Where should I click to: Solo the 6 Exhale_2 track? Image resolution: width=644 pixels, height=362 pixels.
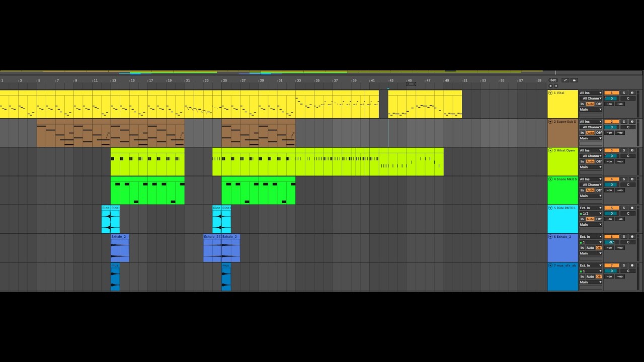[624, 236]
